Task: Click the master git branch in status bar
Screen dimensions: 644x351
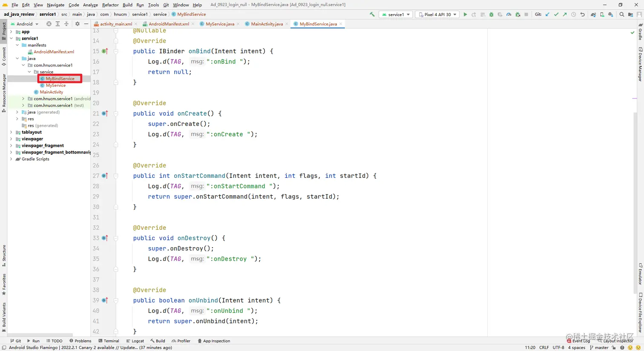Action: coord(599,348)
